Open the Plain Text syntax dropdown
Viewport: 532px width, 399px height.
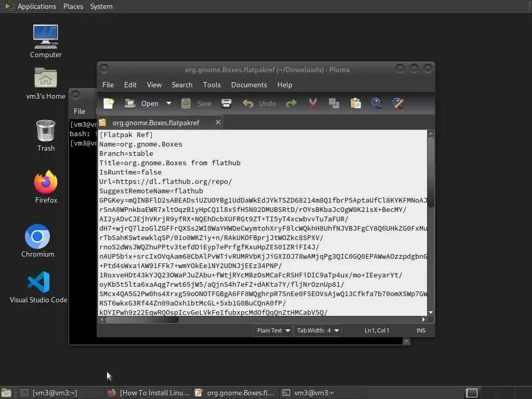click(273, 330)
